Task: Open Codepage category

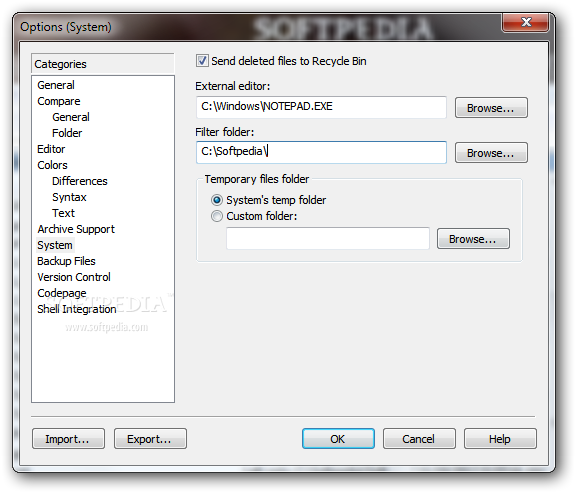Action: click(x=62, y=293)
